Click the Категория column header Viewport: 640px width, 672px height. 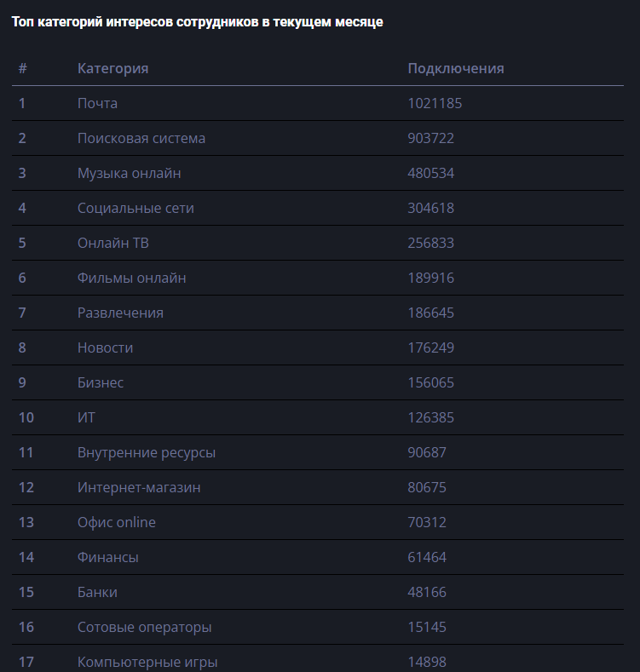pos(112,69)
